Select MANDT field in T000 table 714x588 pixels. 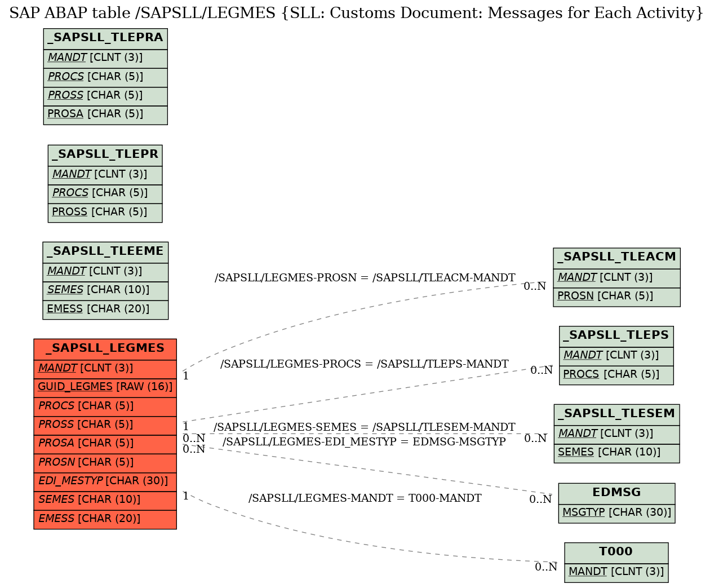[x=617, y=573]
